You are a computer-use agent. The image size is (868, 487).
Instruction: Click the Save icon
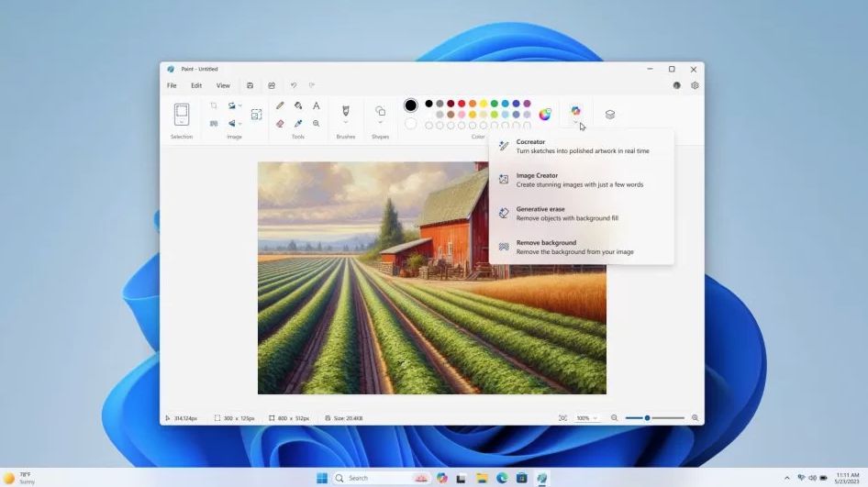click(x=250, y=85)
